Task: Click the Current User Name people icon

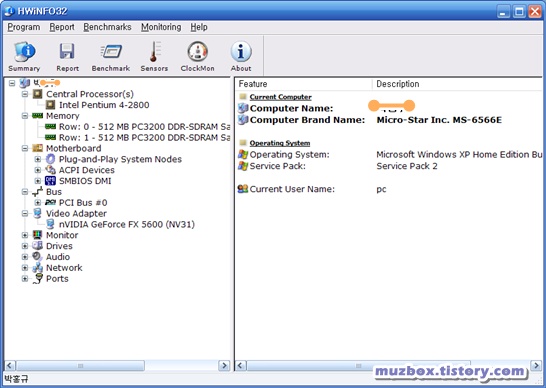Action: [243, 189]
